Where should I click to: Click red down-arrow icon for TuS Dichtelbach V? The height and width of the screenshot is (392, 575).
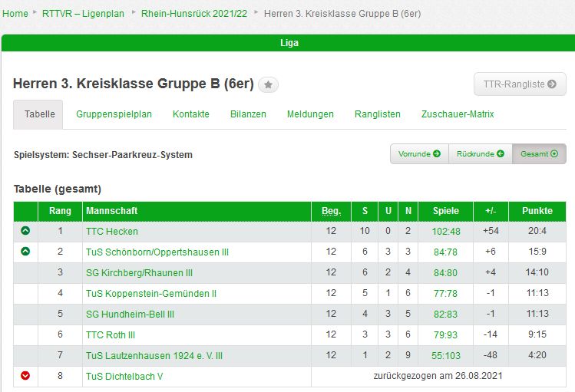(25, 376)
